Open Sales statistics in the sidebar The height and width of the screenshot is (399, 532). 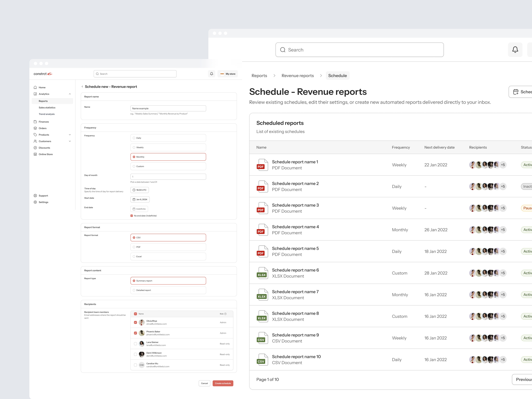[x=47, y=108]
